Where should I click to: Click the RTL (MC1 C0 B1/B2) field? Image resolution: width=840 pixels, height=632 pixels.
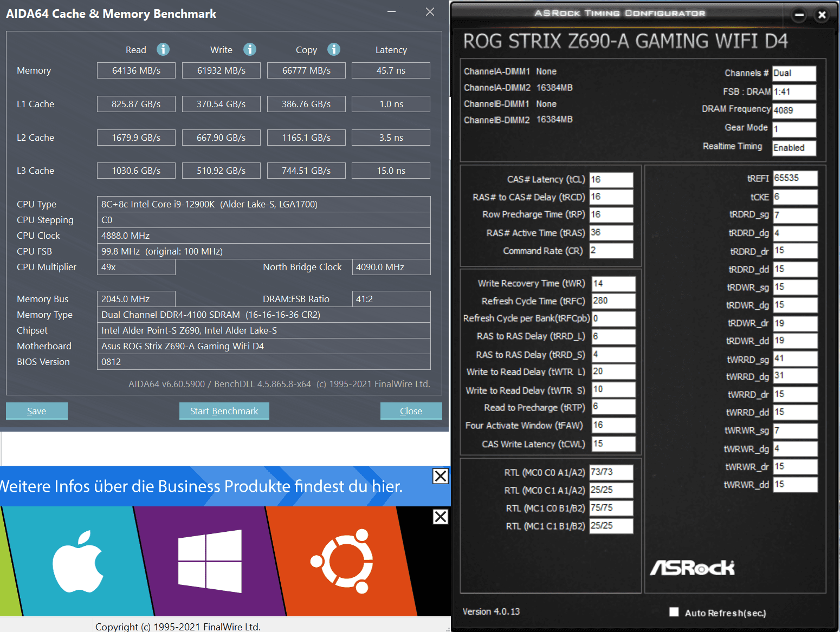611,508
